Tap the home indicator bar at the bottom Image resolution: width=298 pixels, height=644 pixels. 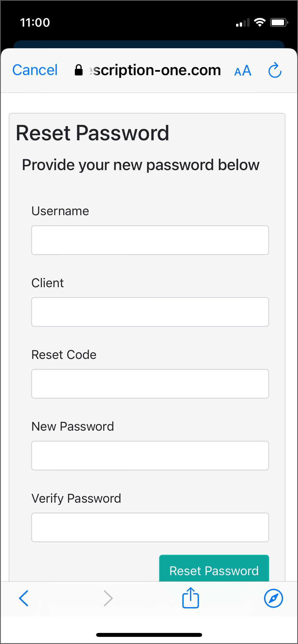tap(149, 635)
